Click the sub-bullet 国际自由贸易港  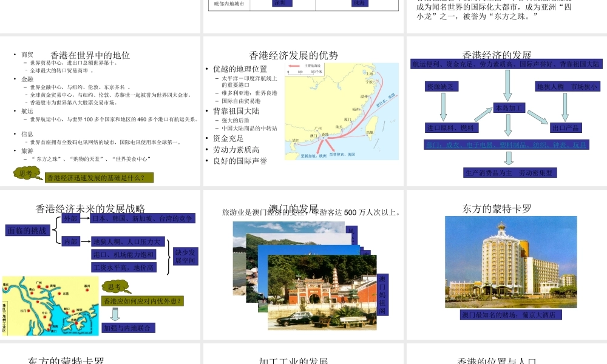click(241, 101)
